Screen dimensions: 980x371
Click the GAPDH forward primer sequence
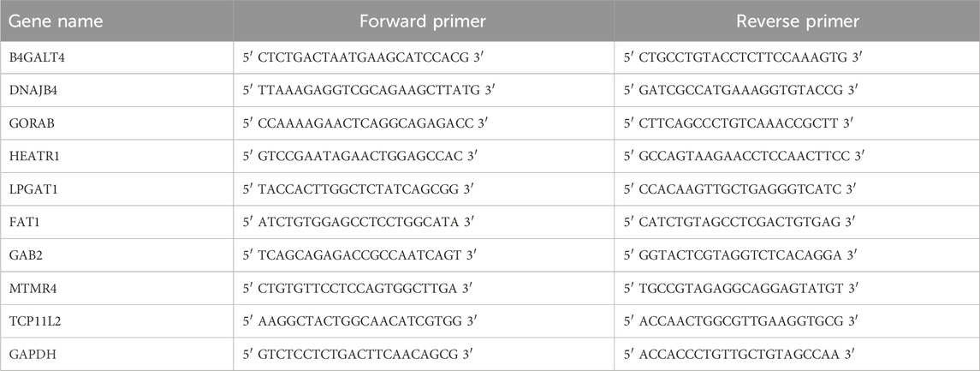click(359, 354)
